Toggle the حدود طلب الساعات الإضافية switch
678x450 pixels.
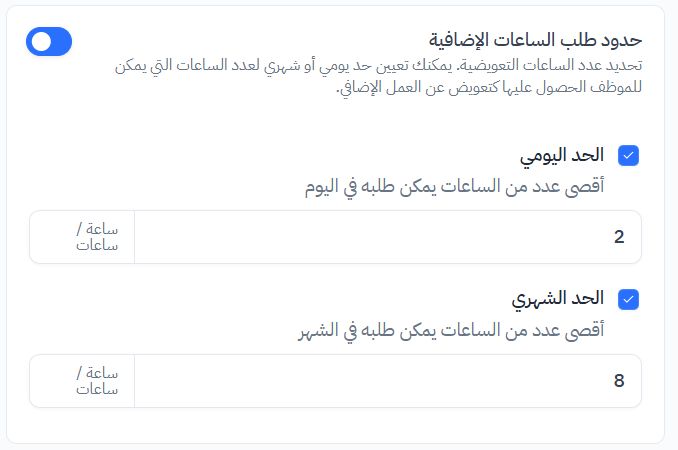50,41
